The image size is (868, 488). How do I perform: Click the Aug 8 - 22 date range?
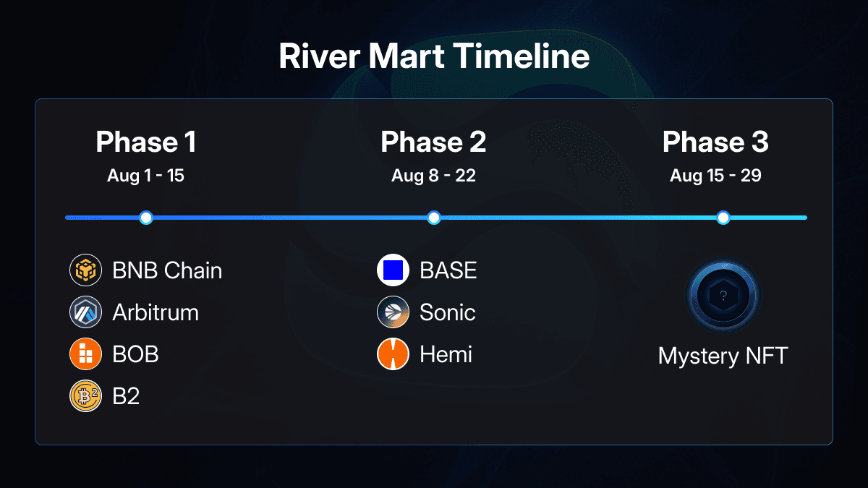(433, 176)
